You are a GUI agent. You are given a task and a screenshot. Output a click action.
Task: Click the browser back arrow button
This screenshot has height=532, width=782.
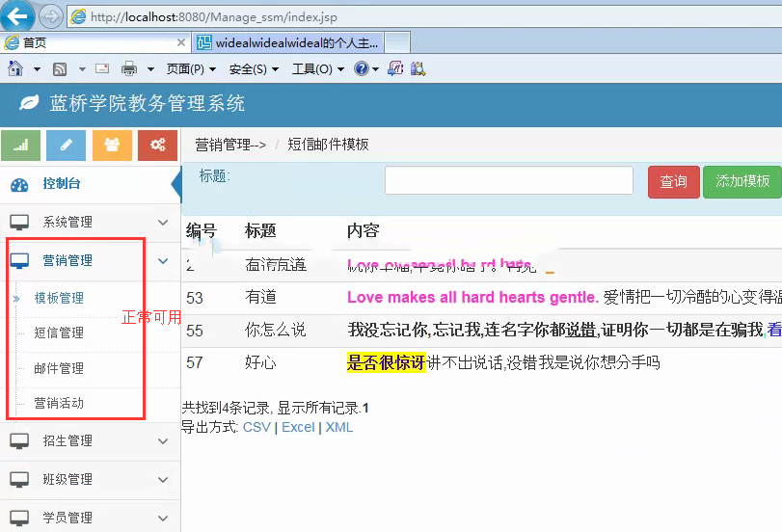[17, 15]
